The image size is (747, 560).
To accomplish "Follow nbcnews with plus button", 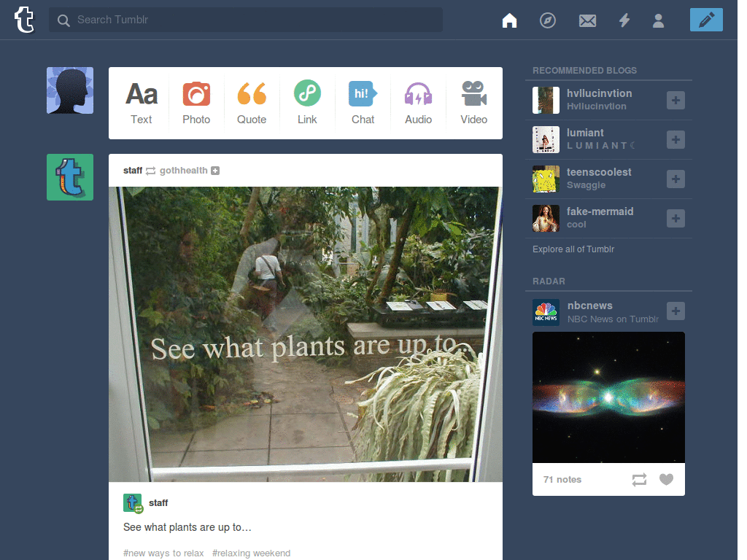I will [x=676, y=311].
